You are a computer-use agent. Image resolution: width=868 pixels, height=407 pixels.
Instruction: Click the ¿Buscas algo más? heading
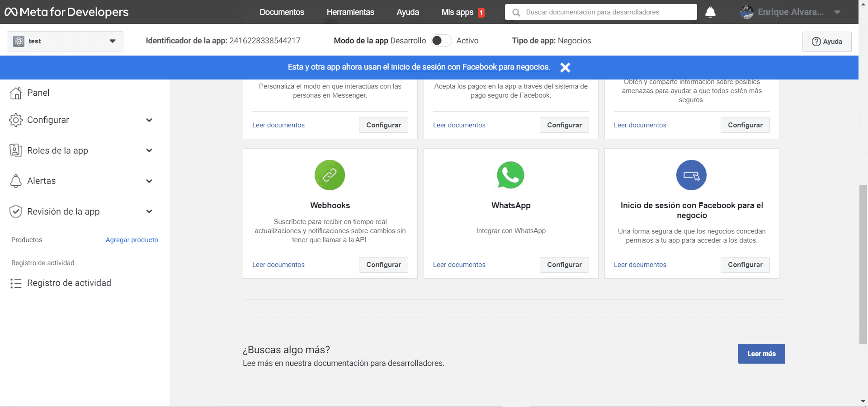[286, 350]
